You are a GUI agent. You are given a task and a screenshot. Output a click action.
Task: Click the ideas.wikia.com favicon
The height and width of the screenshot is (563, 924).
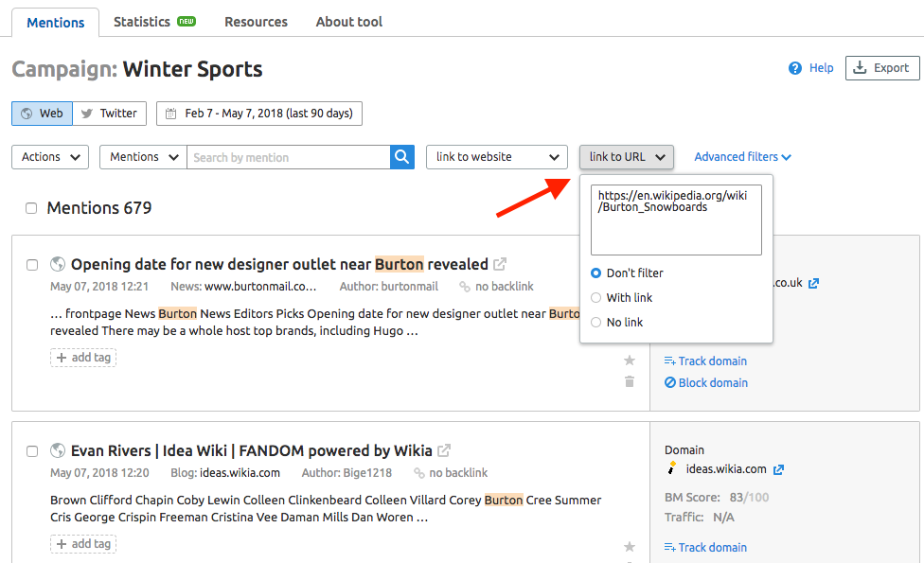671,468
